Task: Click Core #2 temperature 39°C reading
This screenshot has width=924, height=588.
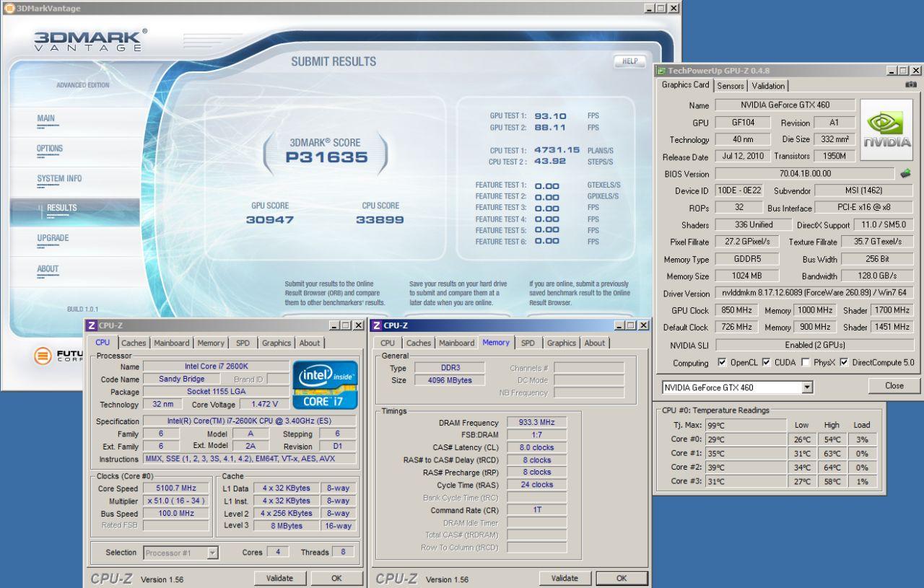Action: pos(746,467)
